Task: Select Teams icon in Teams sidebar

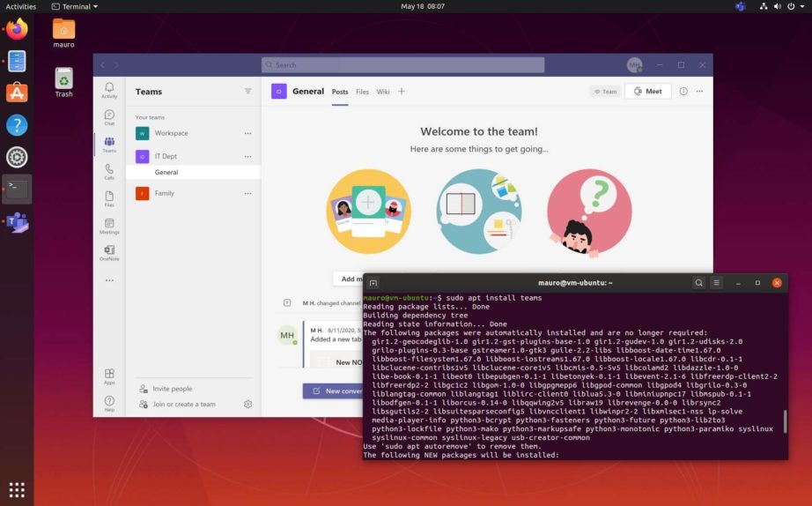Action: click(109, 144)
